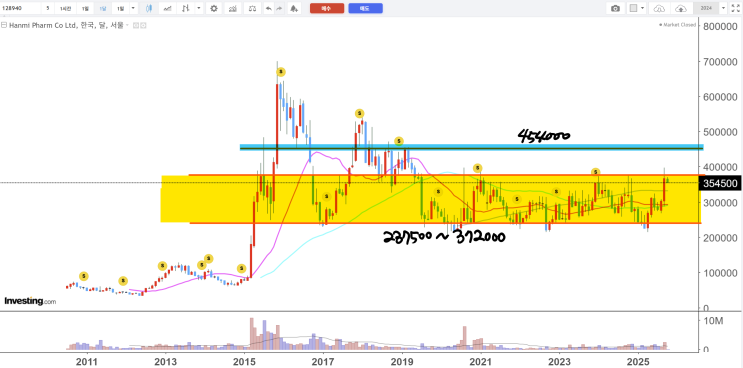
Task: Click the red 매수 buy button
Action: tap(327, 8)
